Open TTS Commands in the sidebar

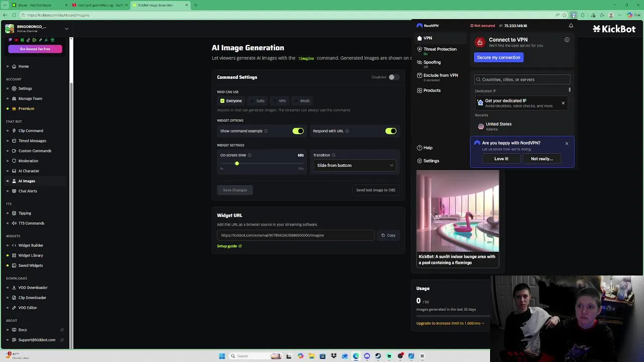tap(31, 223)
